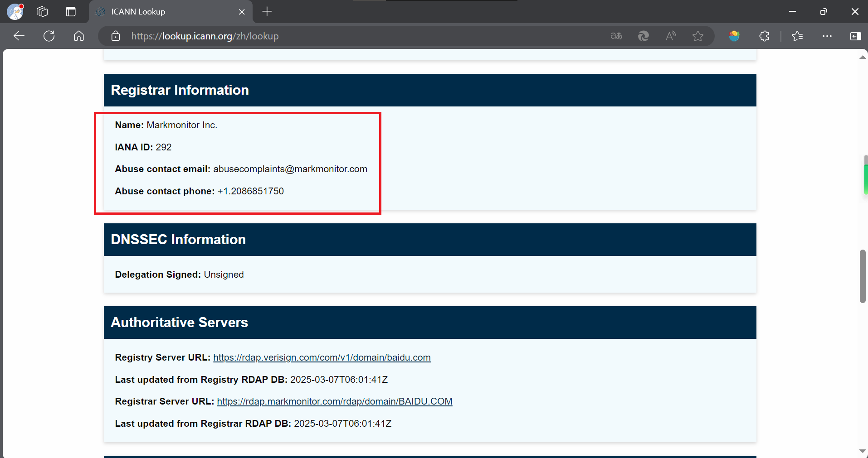This screenshot has height=458, width=868.
Task: Select the ICANN Lookup tab
Action: click(x=171, y=12)
